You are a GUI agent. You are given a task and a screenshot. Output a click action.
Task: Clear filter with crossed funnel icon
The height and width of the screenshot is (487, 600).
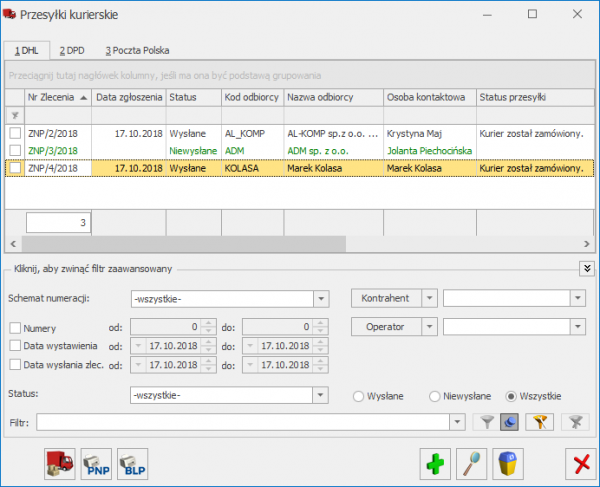[x=574, y=423]
